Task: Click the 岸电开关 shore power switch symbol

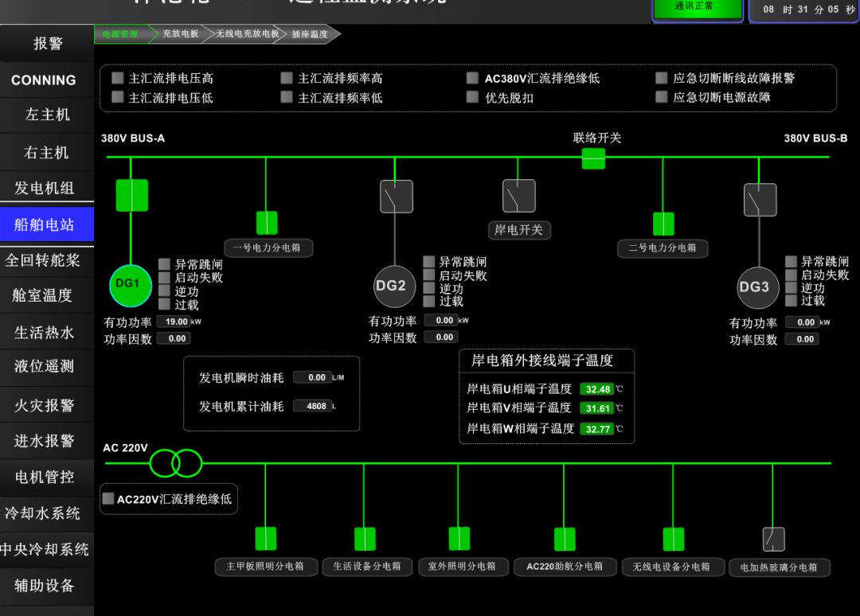Action: click(x=518, y=196)
